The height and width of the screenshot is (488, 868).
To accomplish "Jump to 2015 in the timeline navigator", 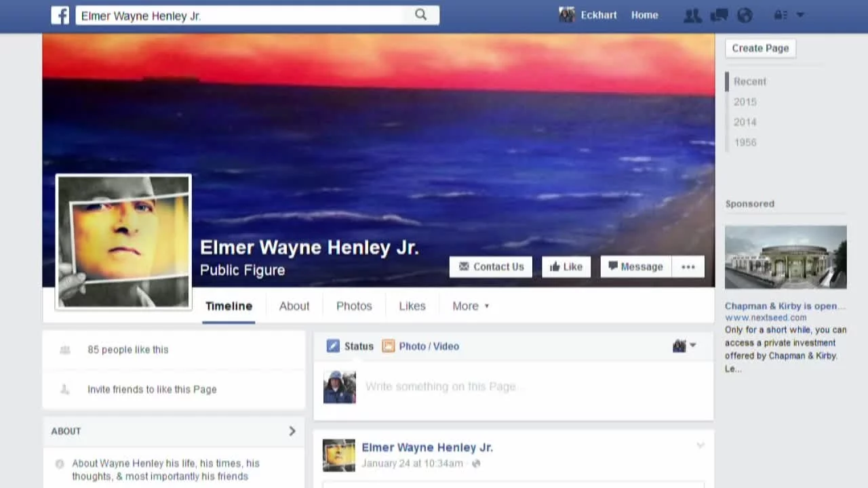I will tap(745, 102).
